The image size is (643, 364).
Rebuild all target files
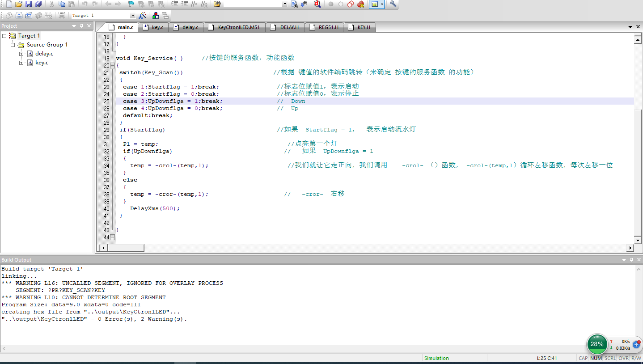pos(29,15)
